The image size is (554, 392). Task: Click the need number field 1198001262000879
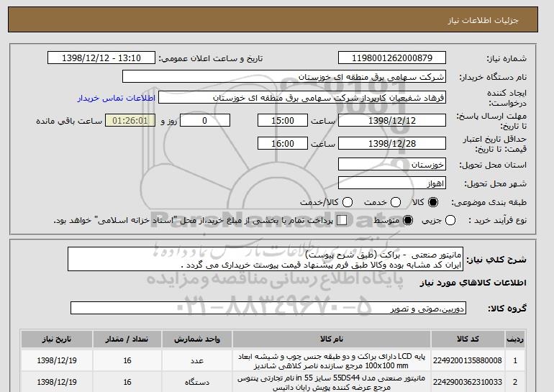[392, 58]
